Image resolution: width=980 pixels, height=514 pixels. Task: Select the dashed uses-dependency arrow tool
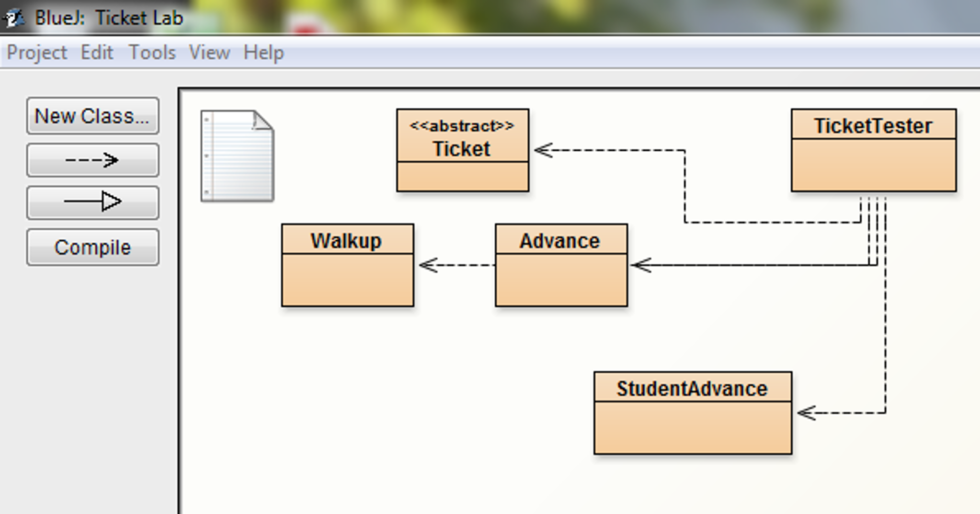pos(92,160)
